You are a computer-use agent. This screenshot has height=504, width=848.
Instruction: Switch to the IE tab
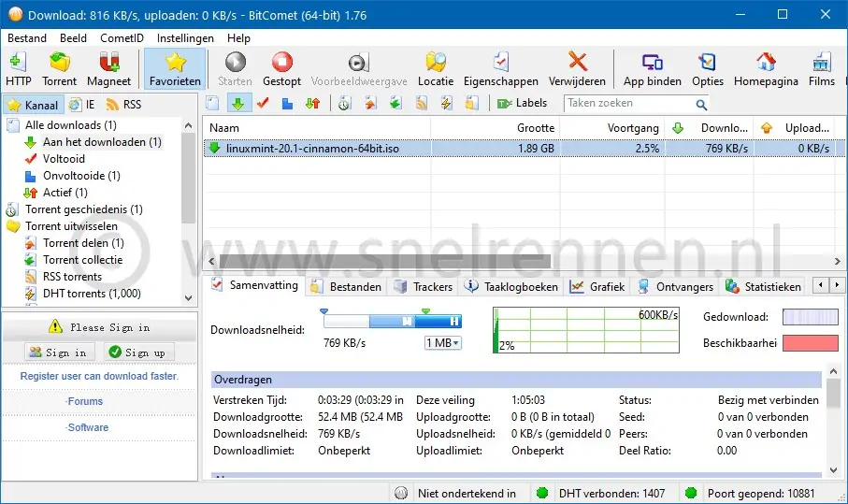point(82,105)
